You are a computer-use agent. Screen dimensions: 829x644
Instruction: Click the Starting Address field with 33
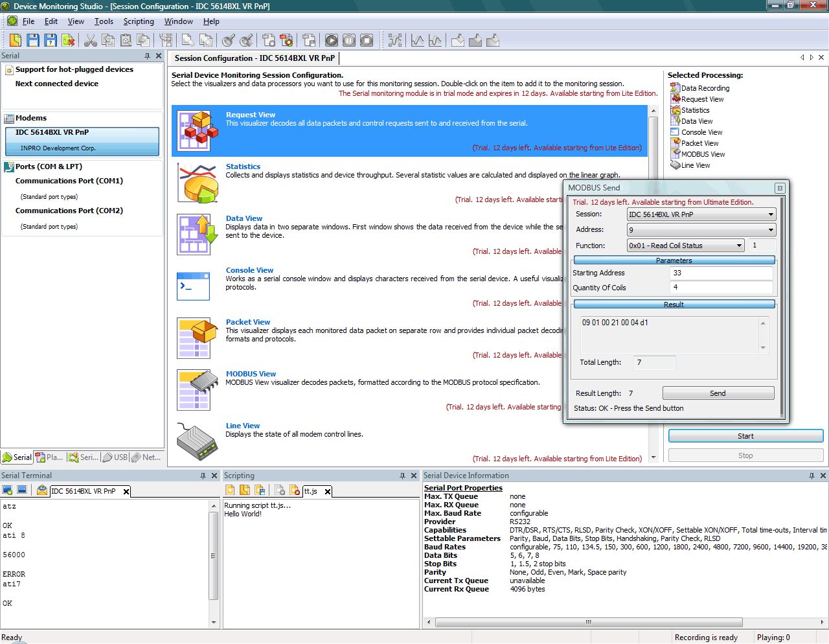pyautogui.click(x=721, y=273)
